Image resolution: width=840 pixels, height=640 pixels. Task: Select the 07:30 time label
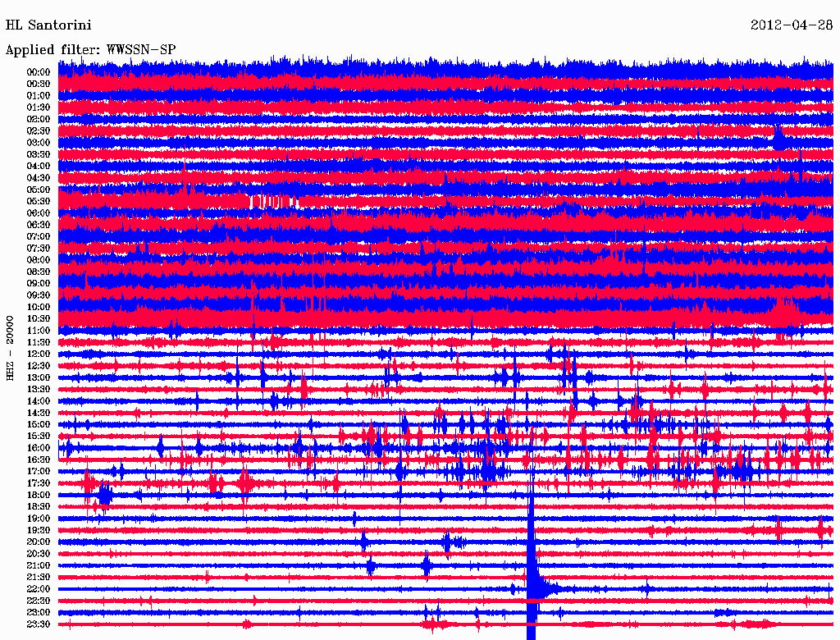coord(39,249)
